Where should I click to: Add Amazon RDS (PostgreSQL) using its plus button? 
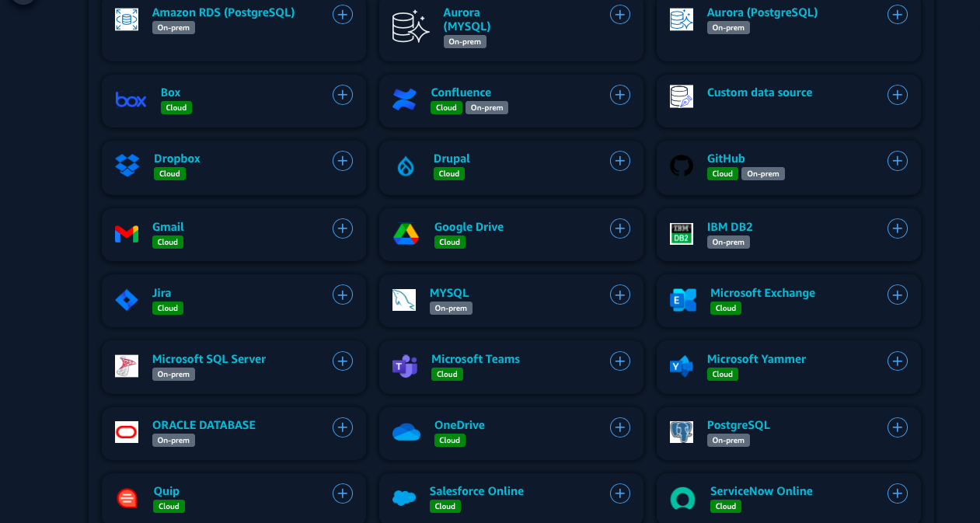[343, 15]
